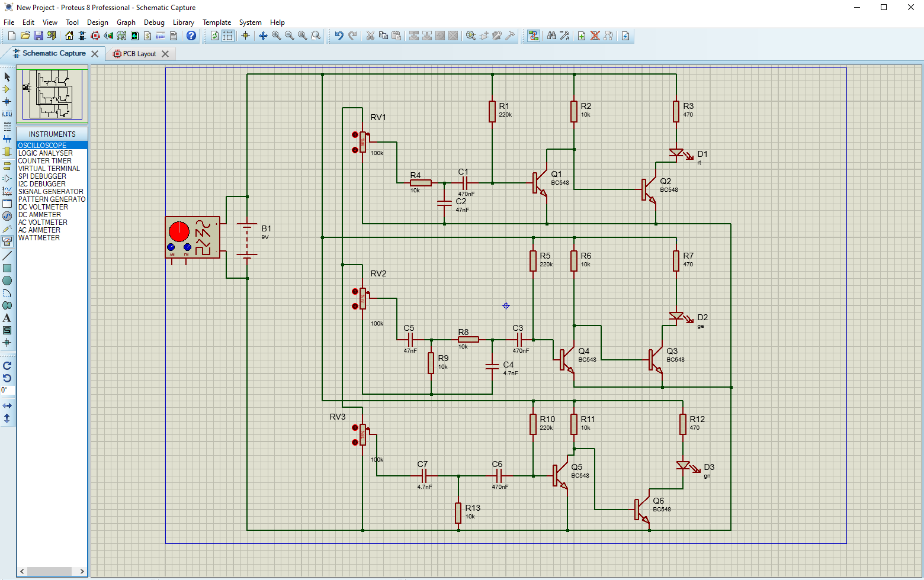Viewport: 924px width, 580px height.
Task: Click the Q1 BC548 transistor
Action: pos(541,182)
